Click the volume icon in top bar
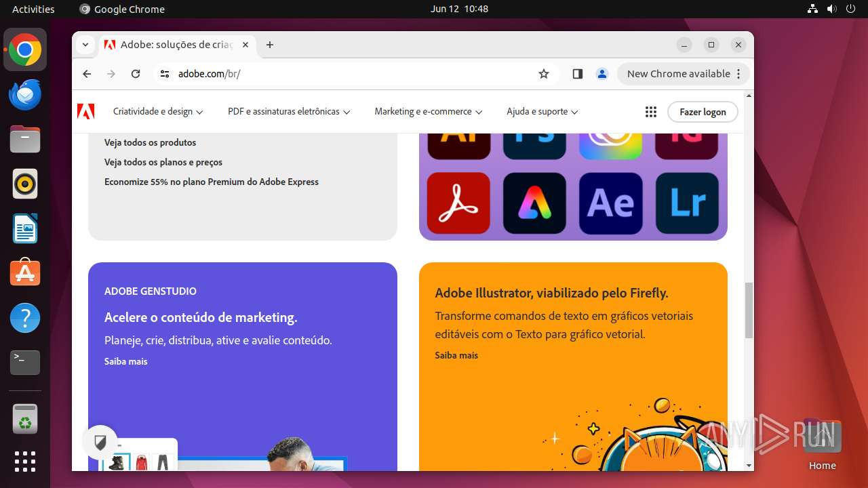 coord(832,9)
